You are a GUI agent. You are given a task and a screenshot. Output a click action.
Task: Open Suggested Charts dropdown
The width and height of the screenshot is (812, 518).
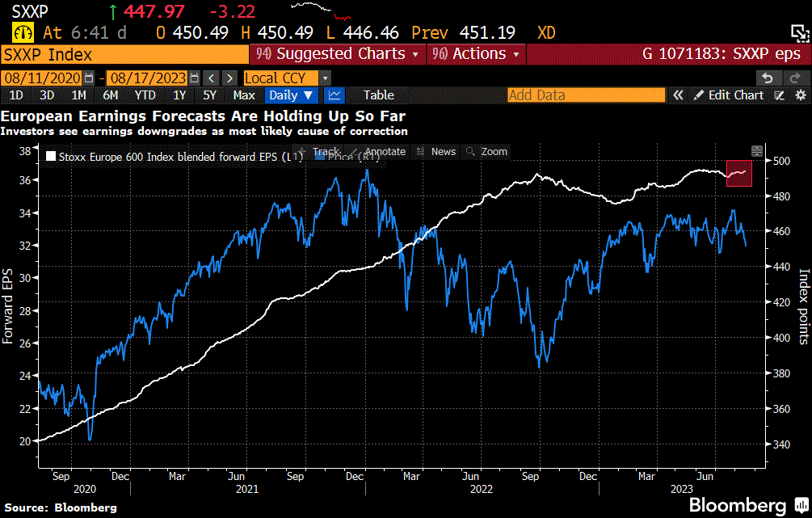[x=337, y=54]
